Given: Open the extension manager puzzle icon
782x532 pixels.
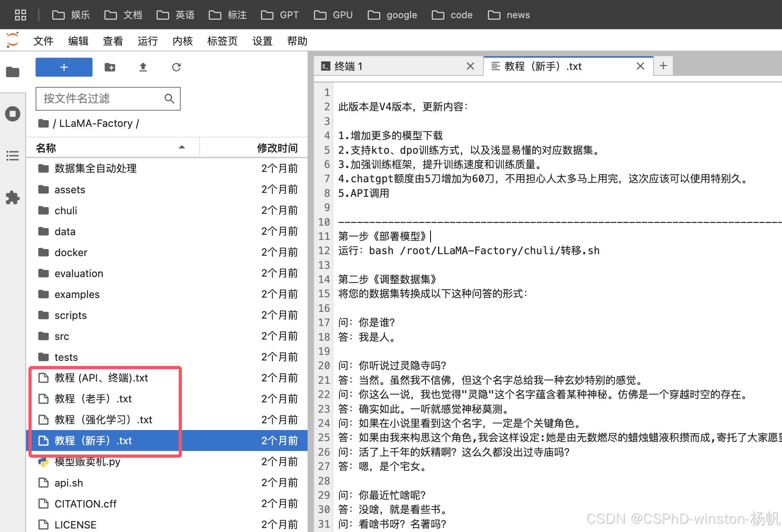Looking at the screenshot, I should pos(13,197).
